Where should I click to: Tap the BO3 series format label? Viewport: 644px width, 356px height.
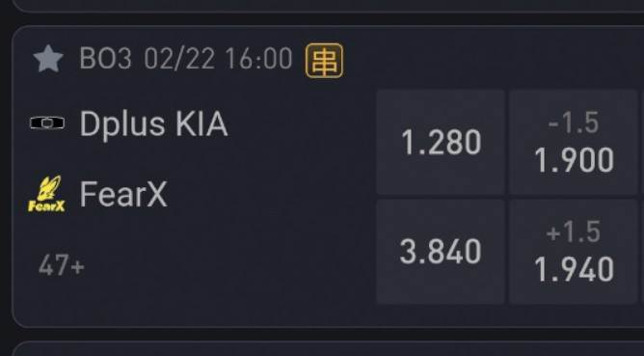(x=105, y=59)
